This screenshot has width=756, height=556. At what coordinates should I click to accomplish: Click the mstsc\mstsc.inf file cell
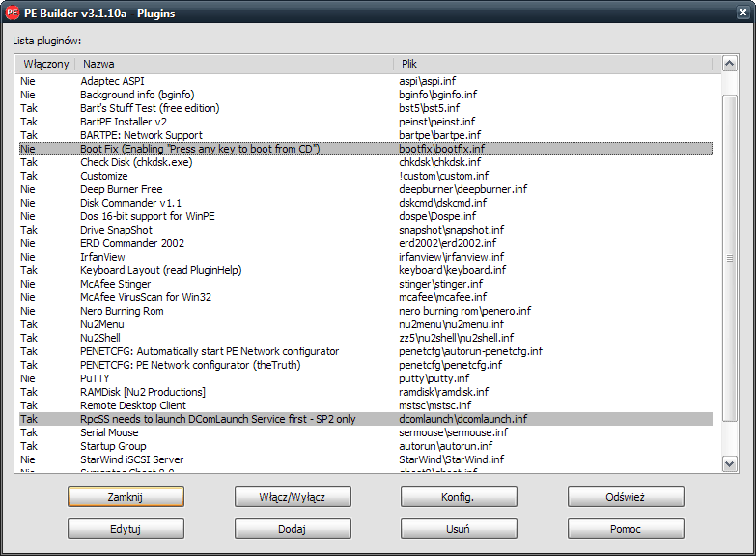click(x=434, y=405)
